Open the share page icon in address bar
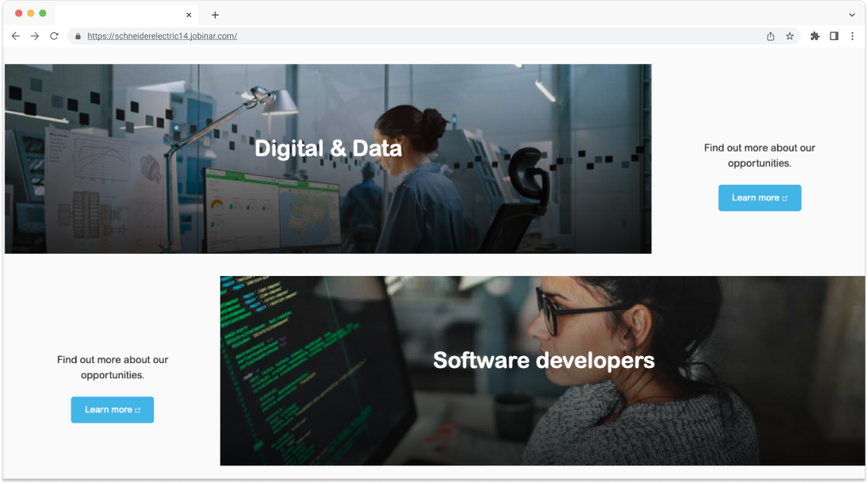The image size is (868, 484). click(x=771, y=36)
